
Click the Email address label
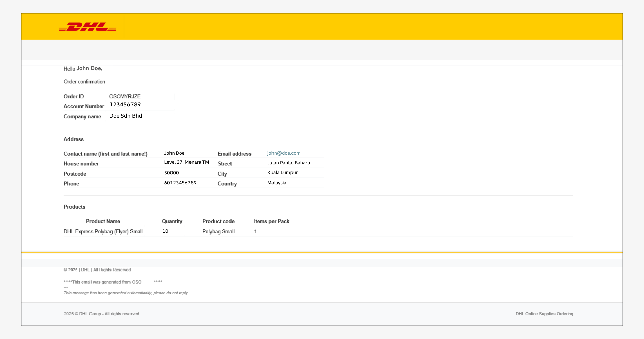(x=235, y=154)
